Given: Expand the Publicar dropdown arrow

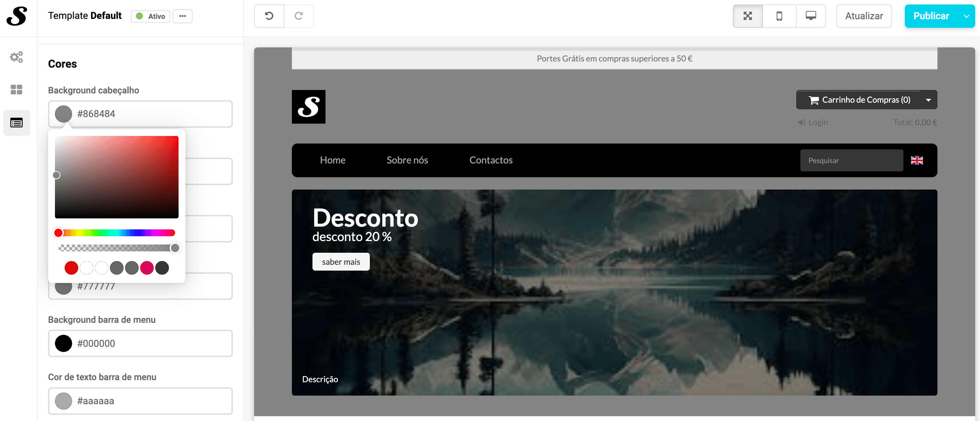Looking at the screenshot, I should tap(966, 16).
